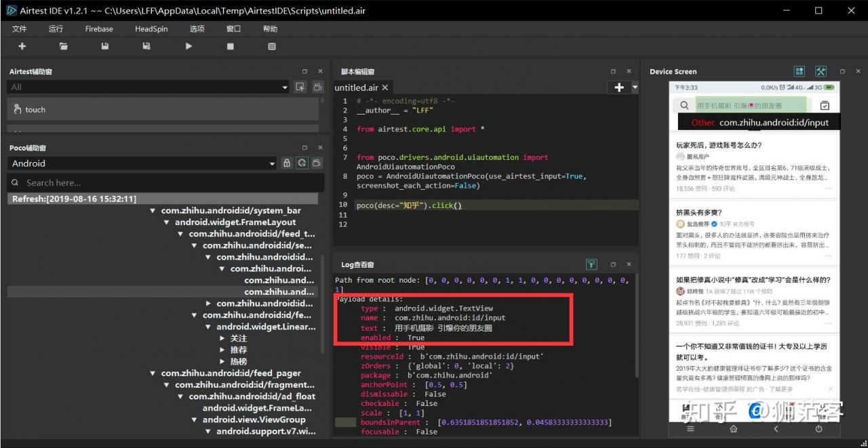Open the log report toolbar icon
Viewport: 868px width, 448px height.
(272, 46)
